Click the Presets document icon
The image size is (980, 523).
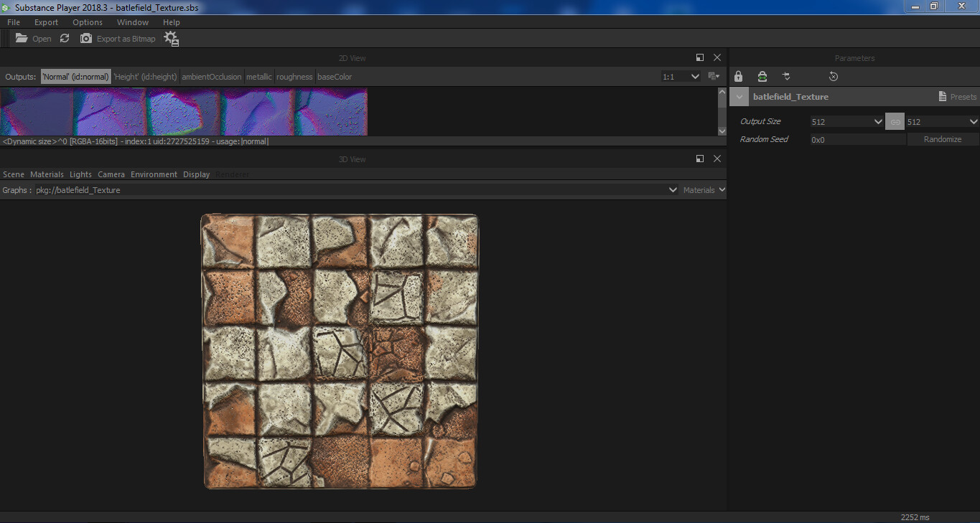tap(943, 95)
